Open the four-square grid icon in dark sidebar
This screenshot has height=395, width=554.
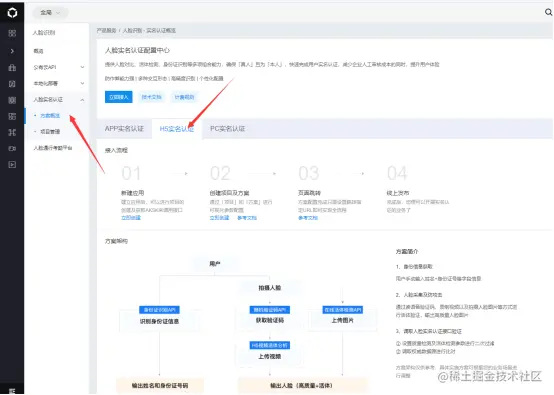12,33
